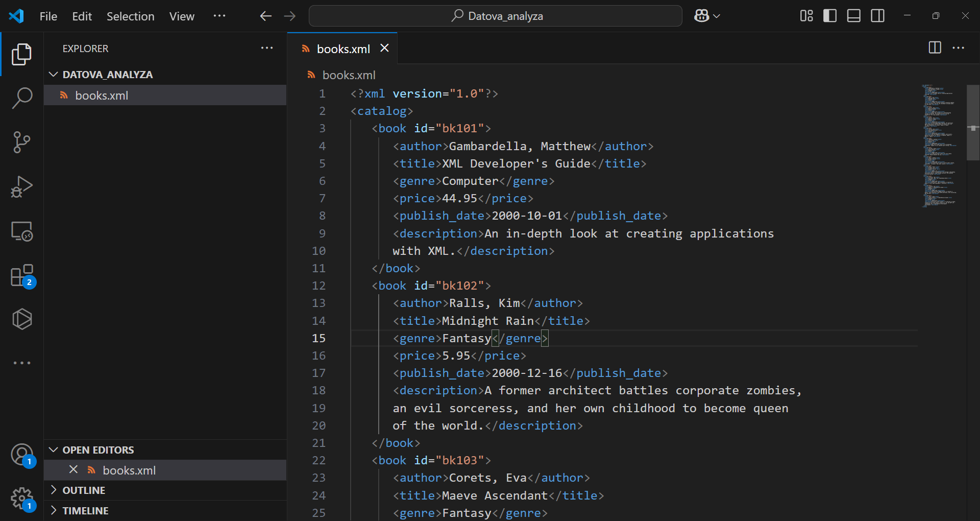Click the Datova_analyza command center search box

495,16
